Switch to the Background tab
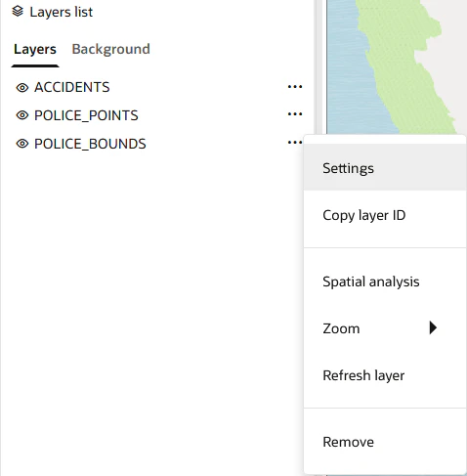The height and width of the screenshot is (476, 467). [x=110, y=49]
